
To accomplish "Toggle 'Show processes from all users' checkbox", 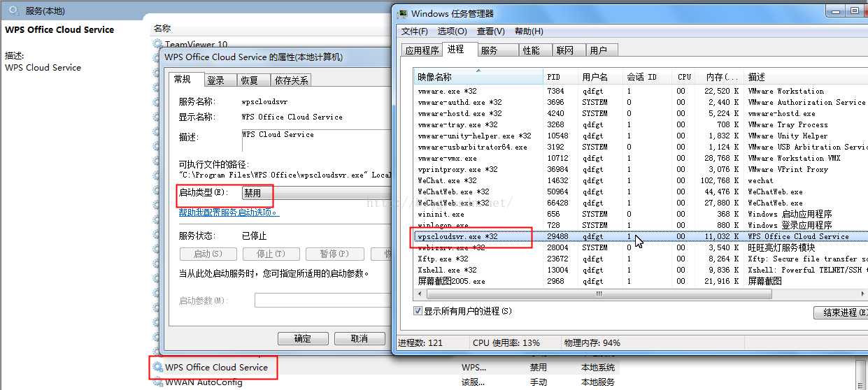I will 418,310.
